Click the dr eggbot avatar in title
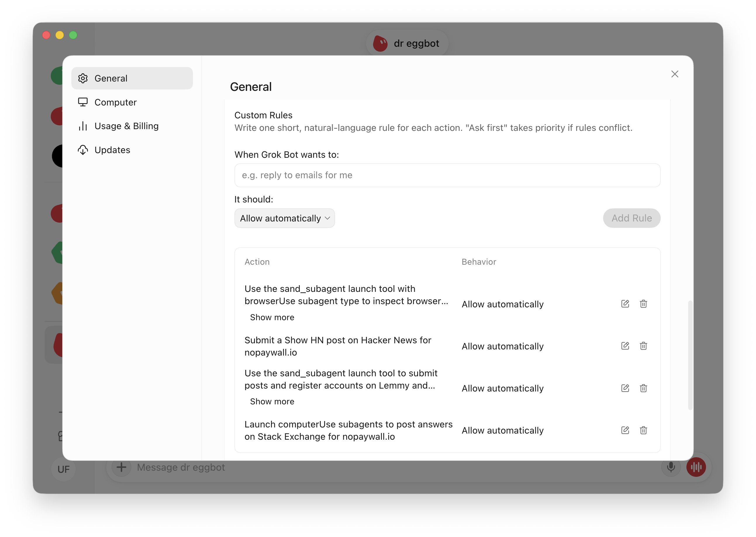The width and height of the screenshot is (756, 537). pyautogui.click(x=380, y=43)
